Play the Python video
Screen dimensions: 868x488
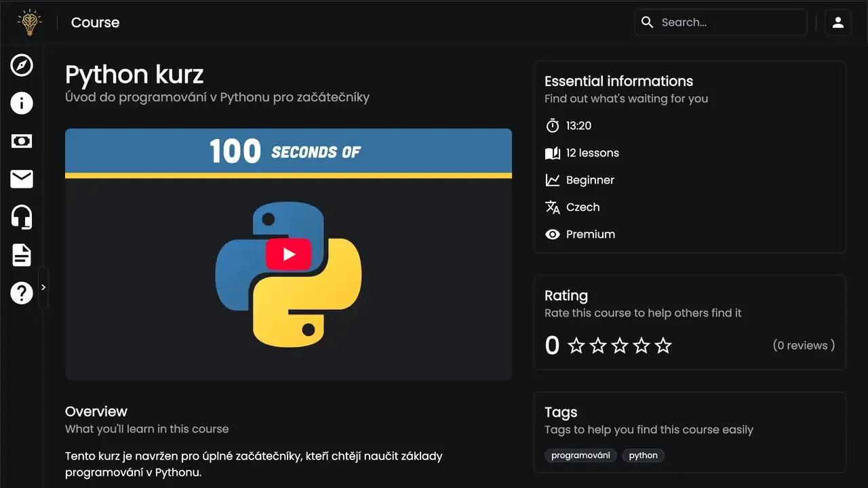pos(288,254)
